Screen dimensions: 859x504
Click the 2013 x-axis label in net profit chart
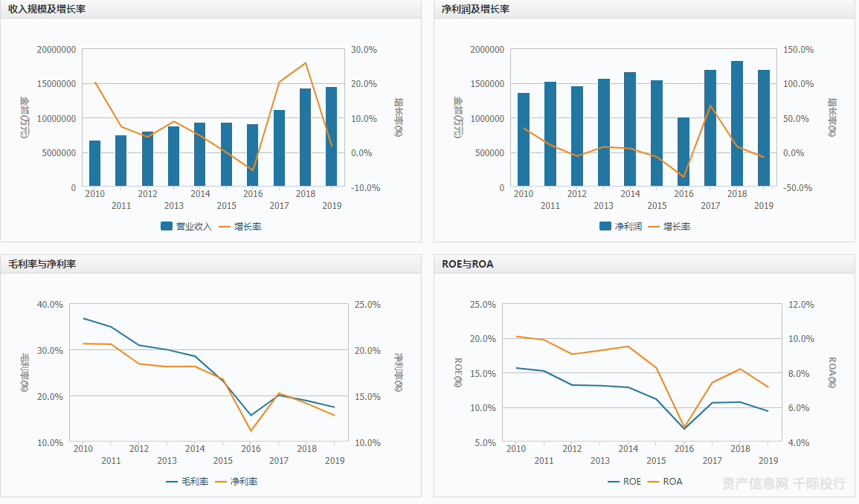(x=604, y=205)
